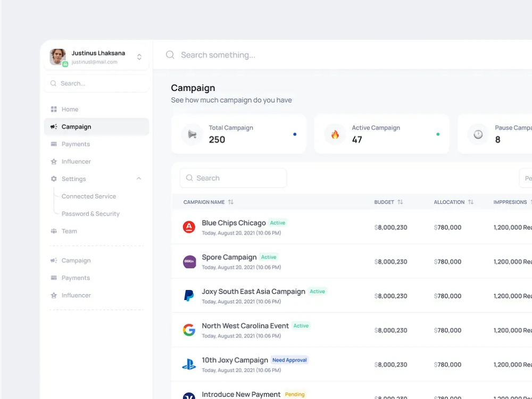
Task: Collapse the Settings submenu chevron
Action: click(139, 178)
